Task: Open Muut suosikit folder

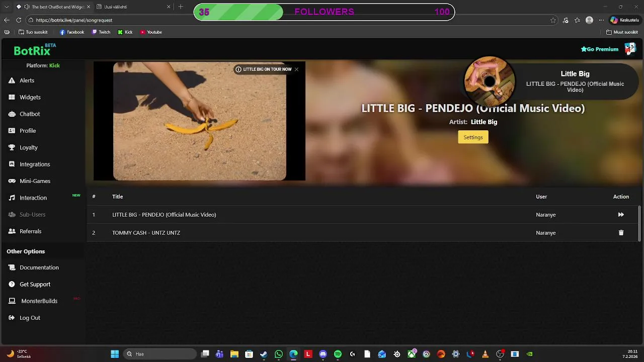Action: pos(622,32)
